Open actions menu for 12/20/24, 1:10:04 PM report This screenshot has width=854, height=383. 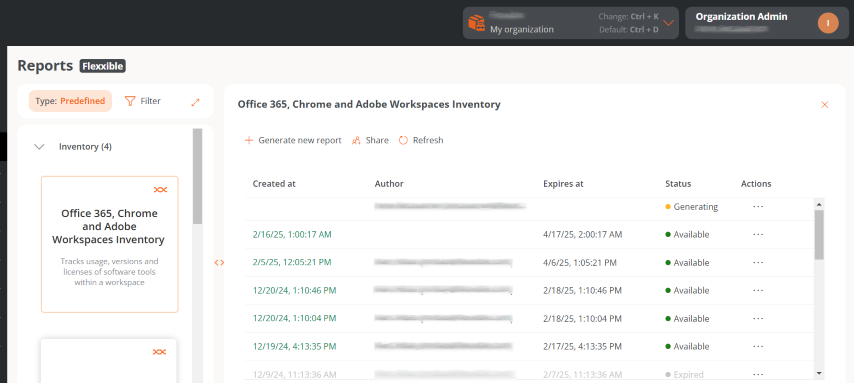758,318
